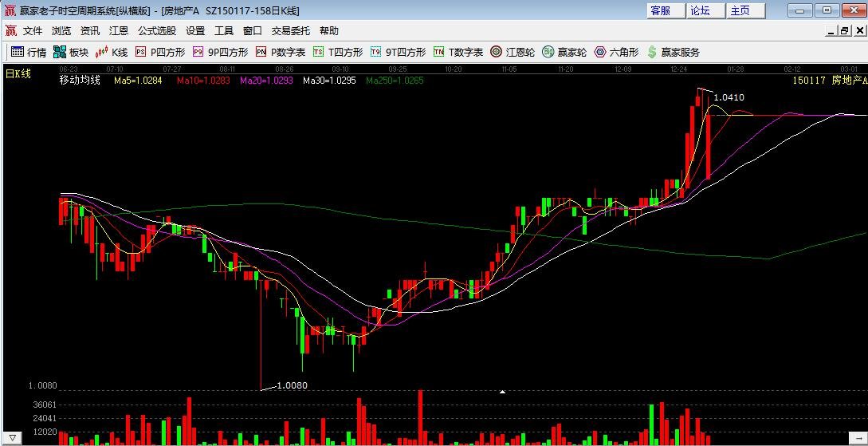Close the inner chart window
The image size is (868, 446).
point(859,32)
